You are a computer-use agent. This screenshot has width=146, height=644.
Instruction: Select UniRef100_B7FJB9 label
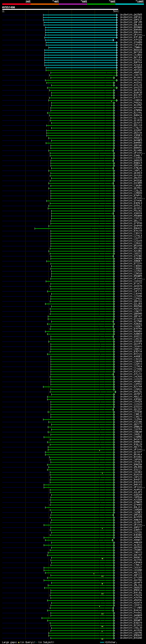point(131,37)
